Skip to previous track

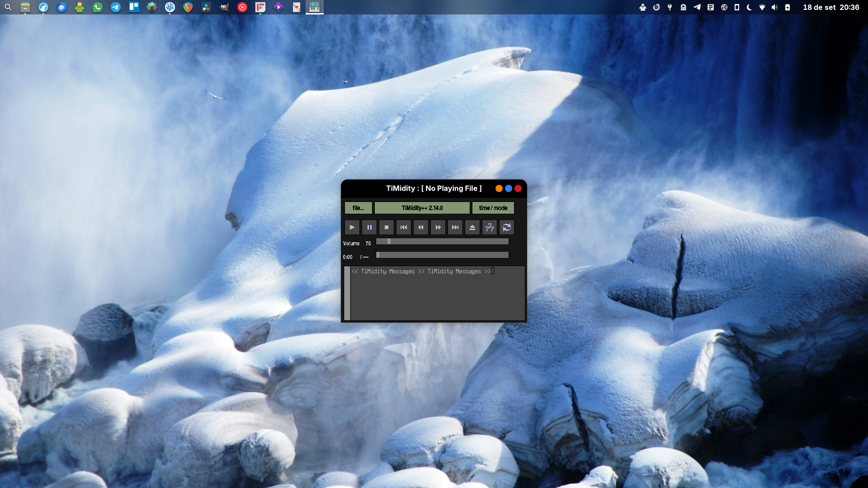pyautogui.click(x=403, y=227)
